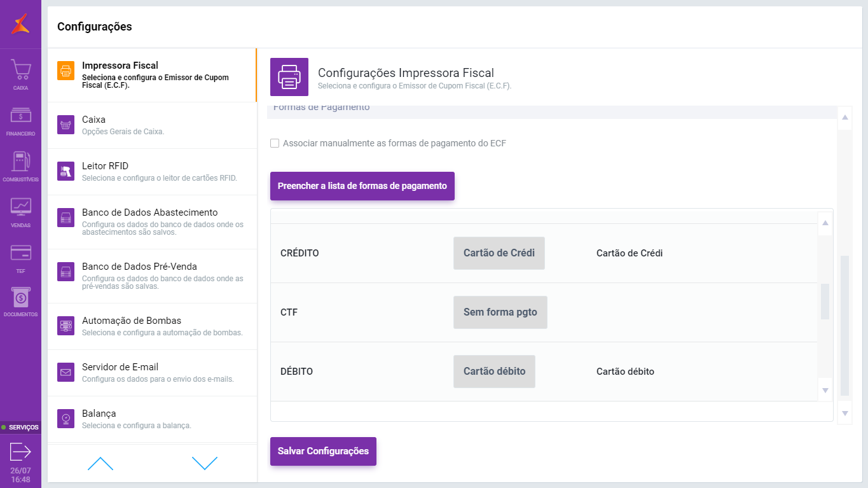Viewport: 868px width, 488px height.
Task: Select the Leitor RFID settings item
Action: click(153, 172)
